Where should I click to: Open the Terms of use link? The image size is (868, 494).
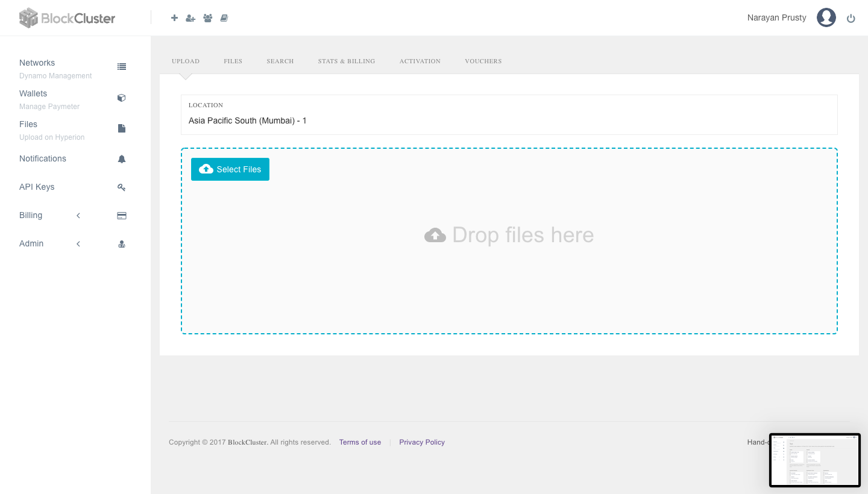[x=360, y=442]
